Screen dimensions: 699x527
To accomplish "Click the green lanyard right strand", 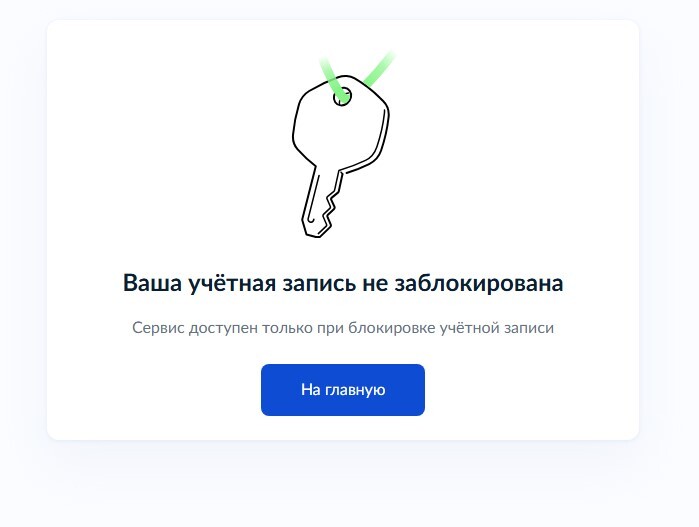I will 379,68.
